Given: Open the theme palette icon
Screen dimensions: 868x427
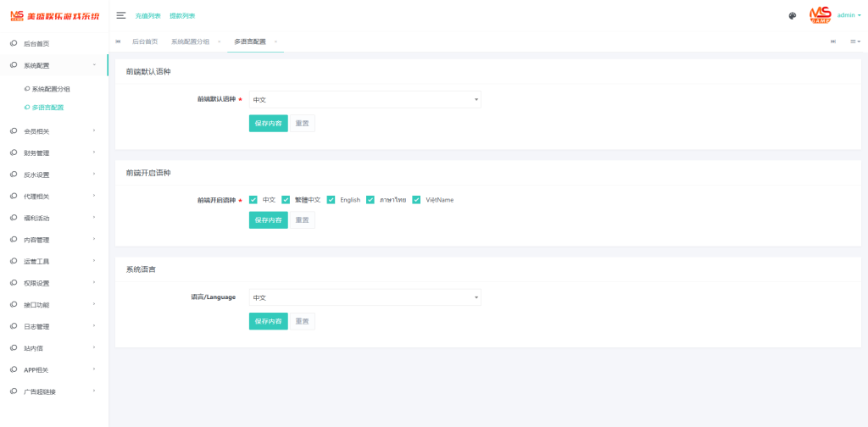Looking at the screenshot, I should pos(793,15).
